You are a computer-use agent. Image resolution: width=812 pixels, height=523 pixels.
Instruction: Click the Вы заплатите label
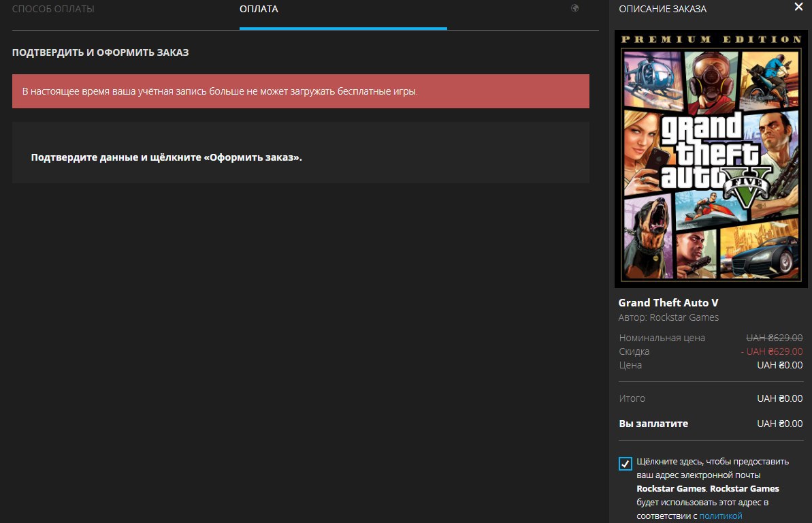(653, 424)
